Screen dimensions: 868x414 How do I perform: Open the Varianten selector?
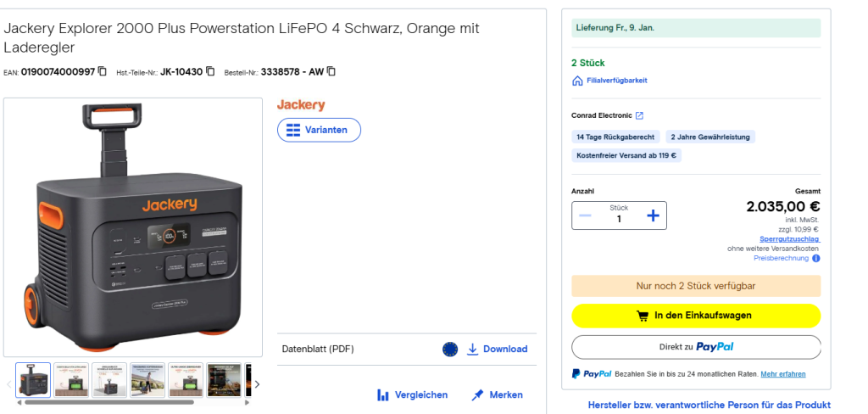coord(319,130)
